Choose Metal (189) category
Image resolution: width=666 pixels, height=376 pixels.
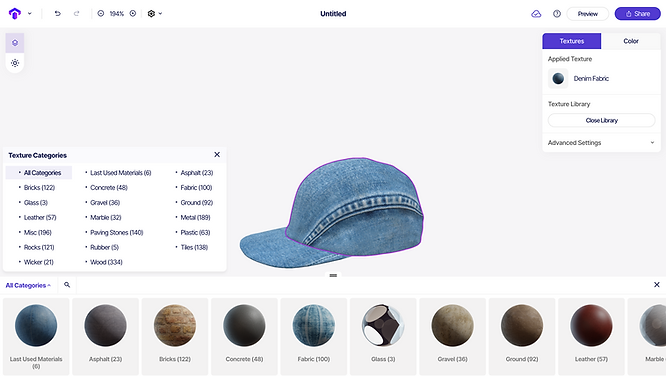[x=195, y=218]
